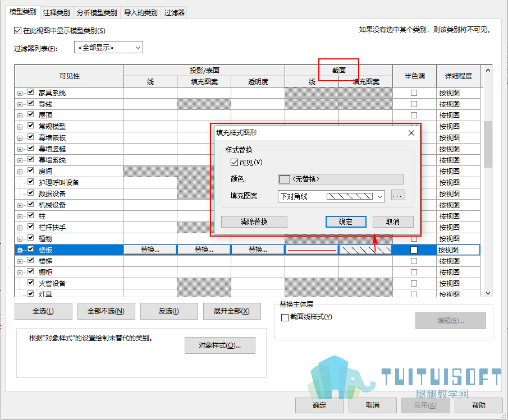The width and height of the screenshot is (508, 420).
Task: Click the browse fill patterns ellipsis button
Action: click(x=398, y=196)
